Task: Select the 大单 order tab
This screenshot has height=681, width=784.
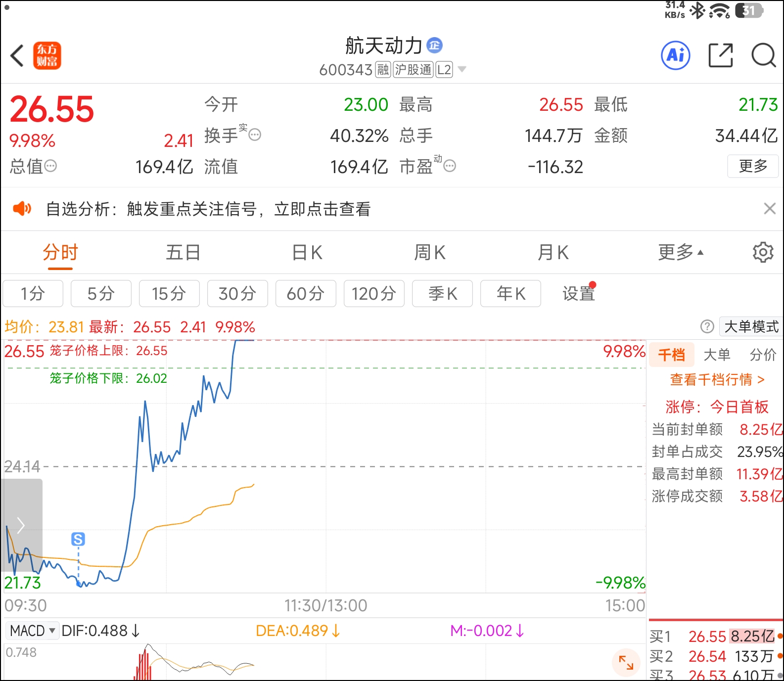Action: [x=717, y=355]
